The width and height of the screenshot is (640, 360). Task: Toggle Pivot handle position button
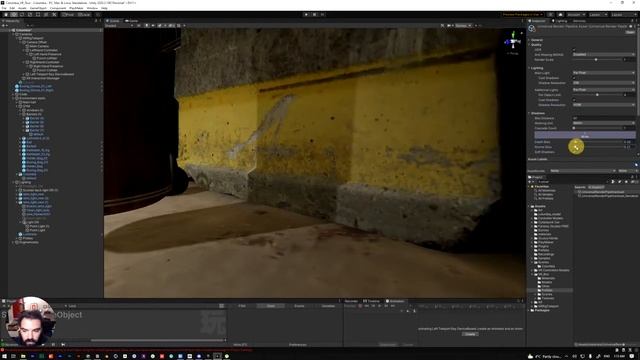coord(68,15)
